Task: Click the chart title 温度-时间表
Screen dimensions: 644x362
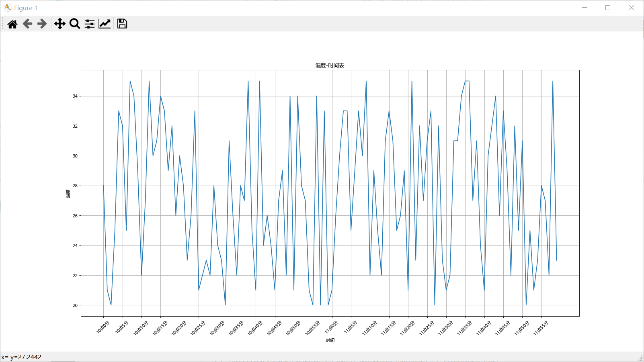Action: (x=330, y=65)
